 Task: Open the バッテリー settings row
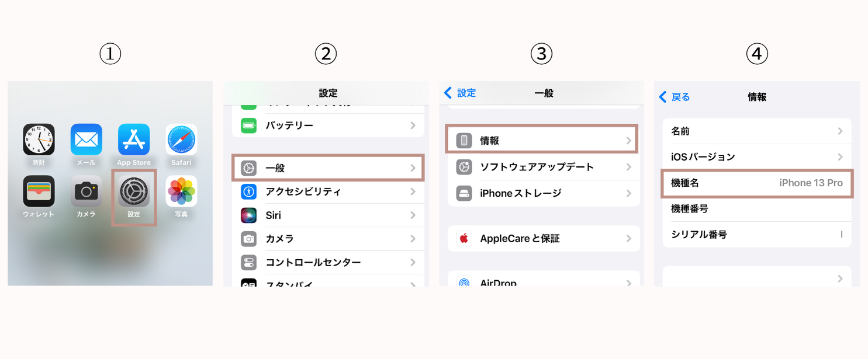327,124
